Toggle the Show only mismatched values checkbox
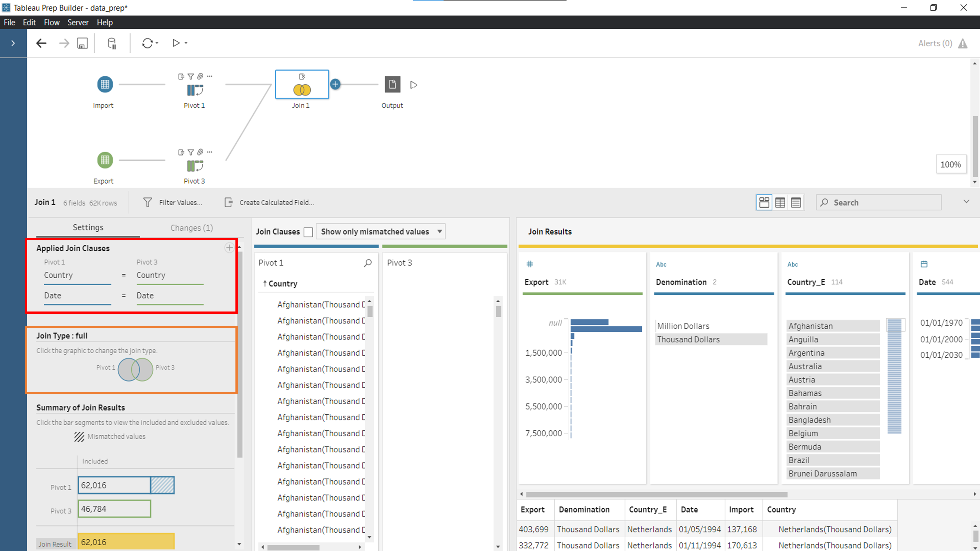Image resolution: width=980 pixels, height=551 pixels. tap(308, 231)
